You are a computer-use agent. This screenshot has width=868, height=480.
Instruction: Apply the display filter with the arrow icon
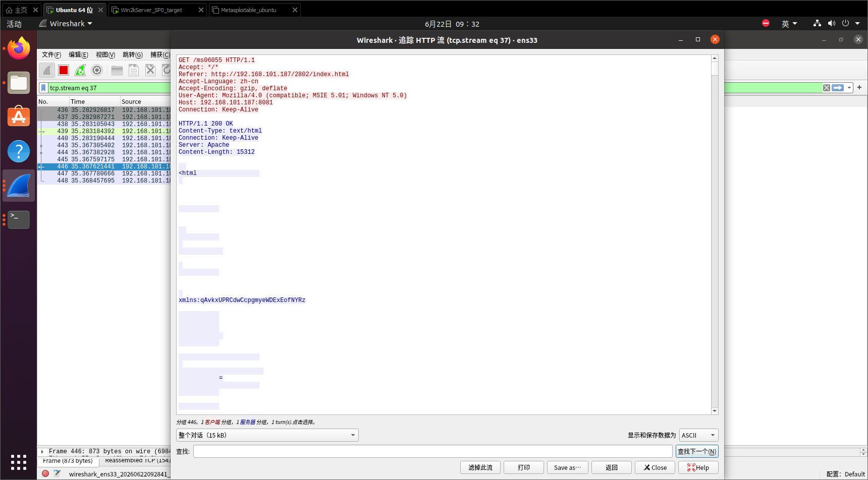tap(838, 88)
